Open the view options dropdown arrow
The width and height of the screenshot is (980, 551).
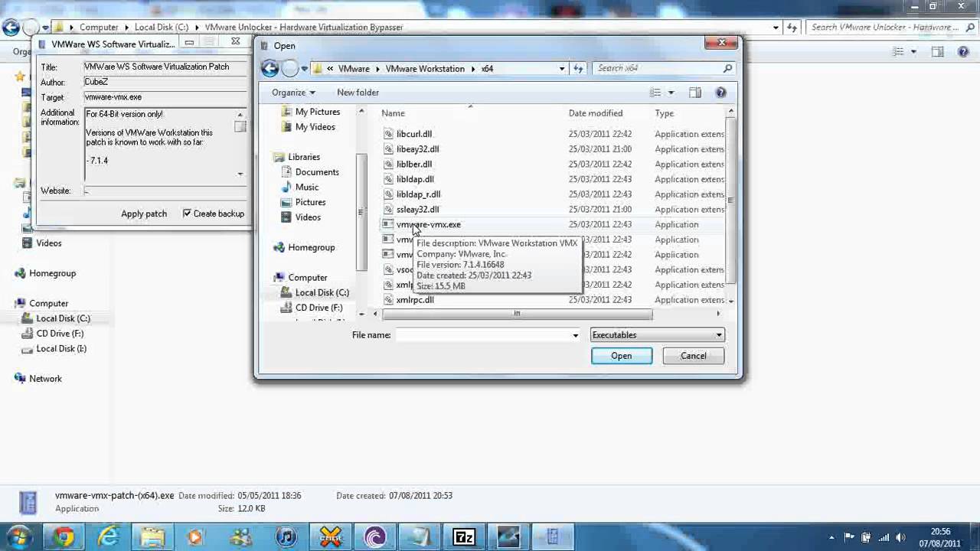tap(671, 93)
